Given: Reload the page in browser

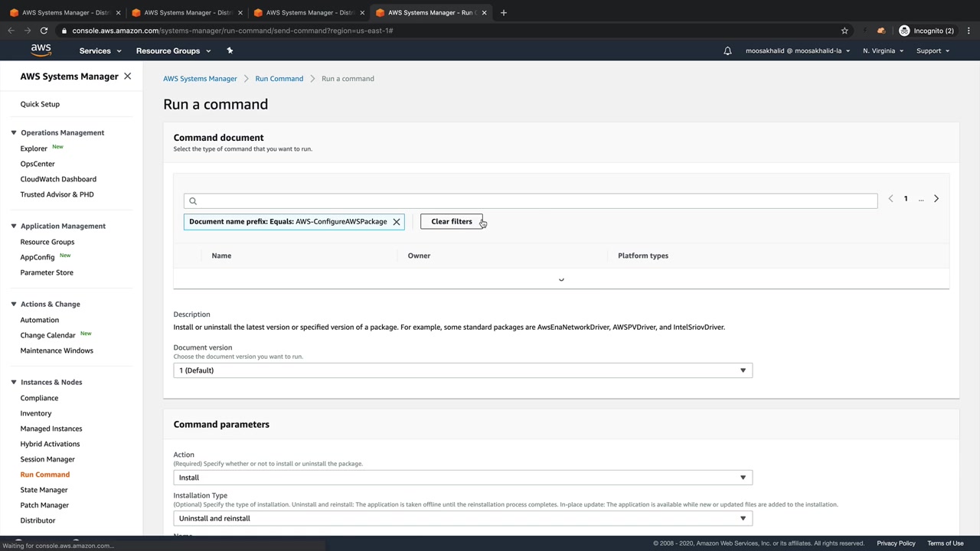Looking at the screenshot, I should click(44, 31).
